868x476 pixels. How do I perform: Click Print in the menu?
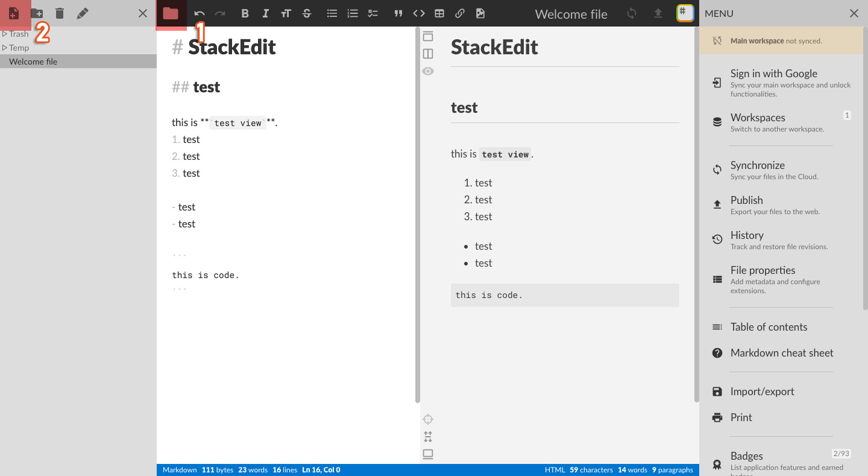point(781,417)
